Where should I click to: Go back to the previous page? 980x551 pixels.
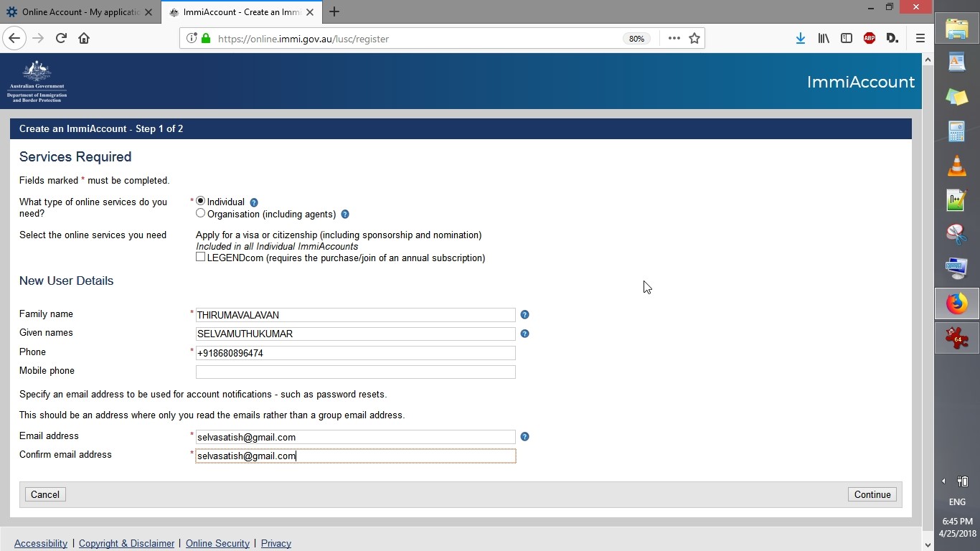(x=14, y=38)
